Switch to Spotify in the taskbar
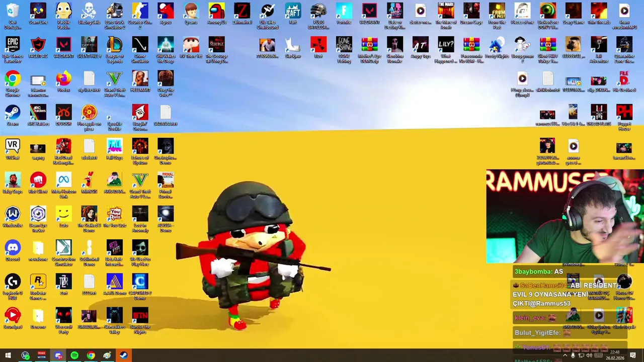Viewport: 644px width, 362px height. [74, 355]
